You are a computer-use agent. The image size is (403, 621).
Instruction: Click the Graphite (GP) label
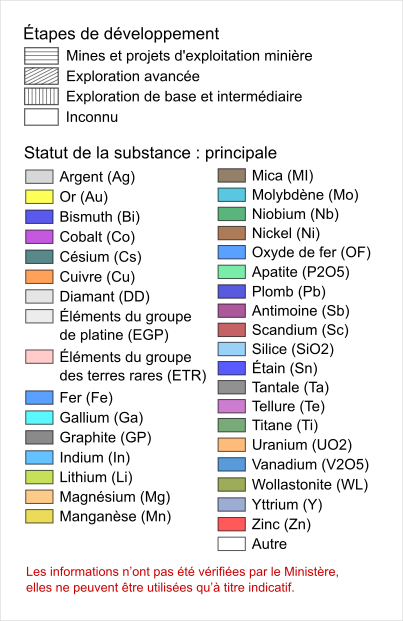pyautogui.click(x=105, y=438)
